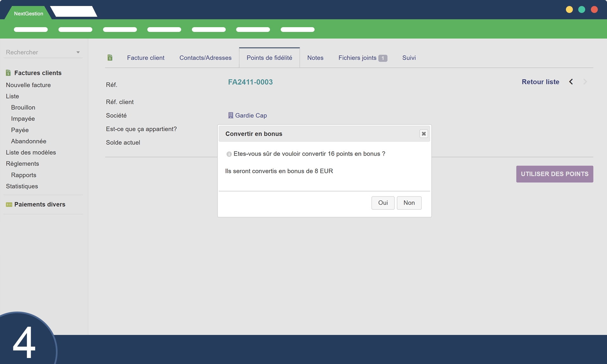Switch to the Facture client tab

pyautogui.click(x=145, y=58)
